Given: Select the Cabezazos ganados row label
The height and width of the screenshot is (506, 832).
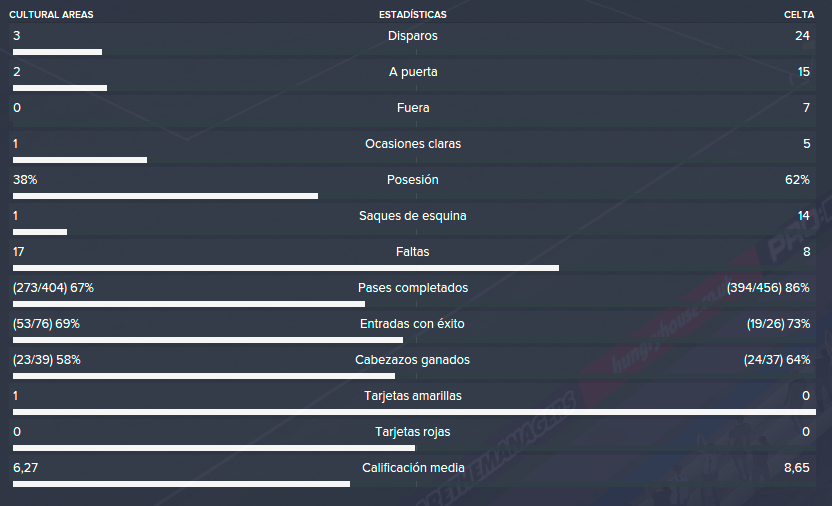Looking at the screenshot, I should point(412,360).
